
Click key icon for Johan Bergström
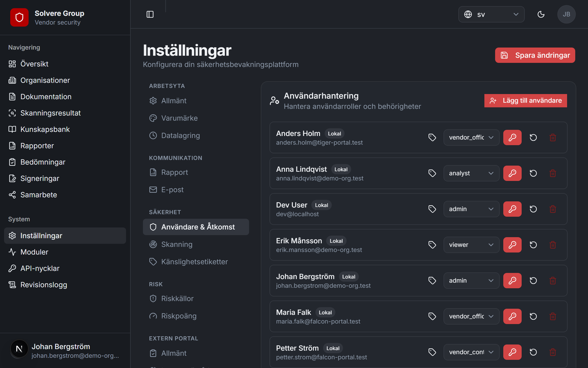click(x=512, y=281)
